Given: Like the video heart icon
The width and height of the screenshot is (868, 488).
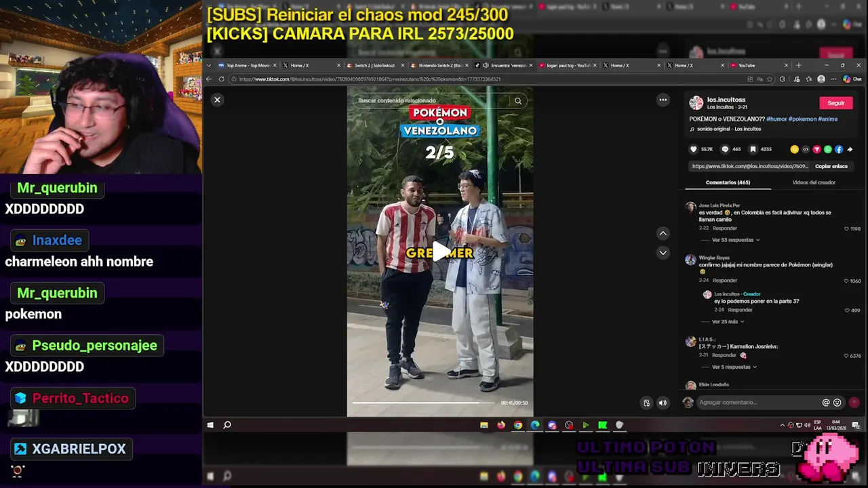Looking at the screenshot, I should click(693, 149).
